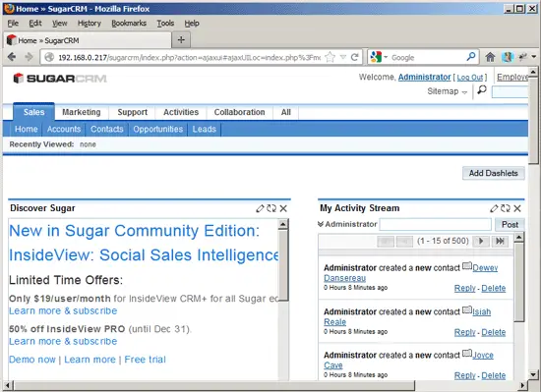Image resolution: width=541 pixels, height=392 pixels.
Task: Bookmark this page with star icon
Action: click(x=331, y=57)
